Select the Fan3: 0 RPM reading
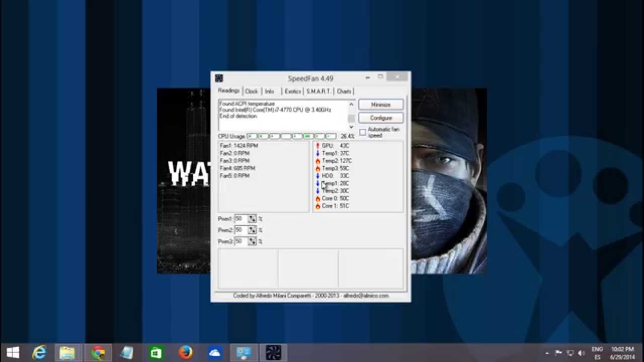644x362 pixels. (x=234, y=161)
